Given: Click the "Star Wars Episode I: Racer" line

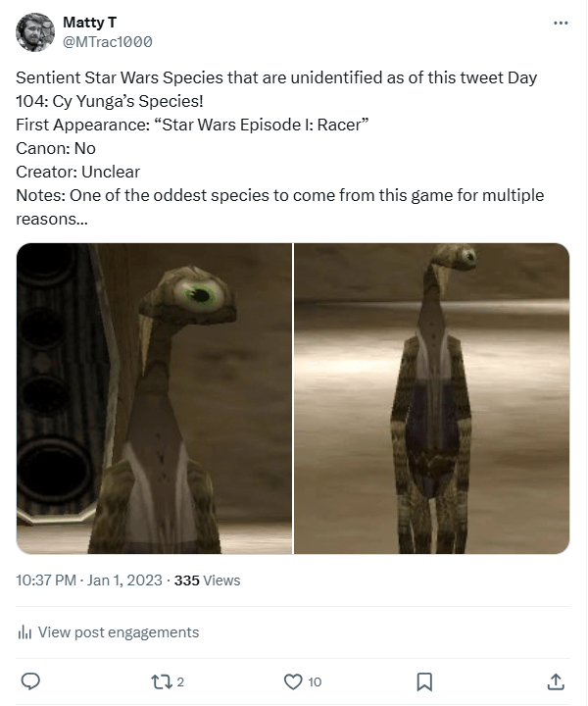Looking at the screenshot, I should point(192,125).
